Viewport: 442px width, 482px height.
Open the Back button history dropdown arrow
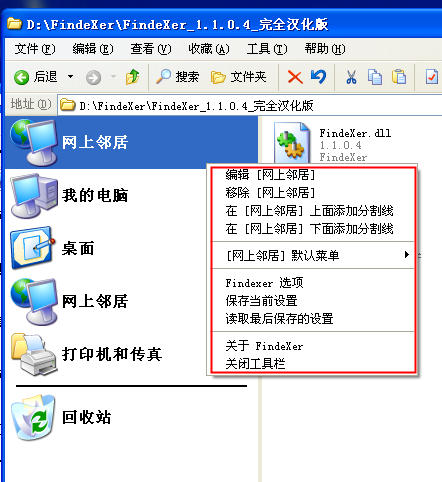point(70,77)
